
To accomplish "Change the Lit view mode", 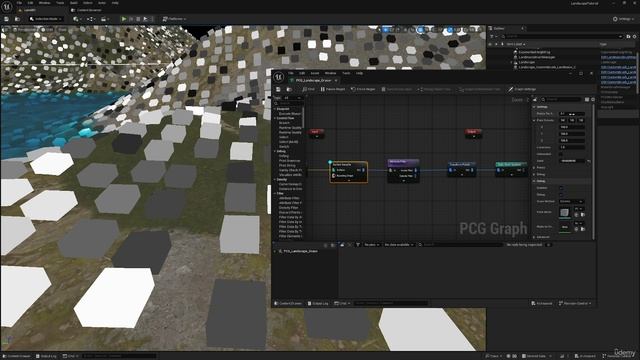I will coord(48,30).
